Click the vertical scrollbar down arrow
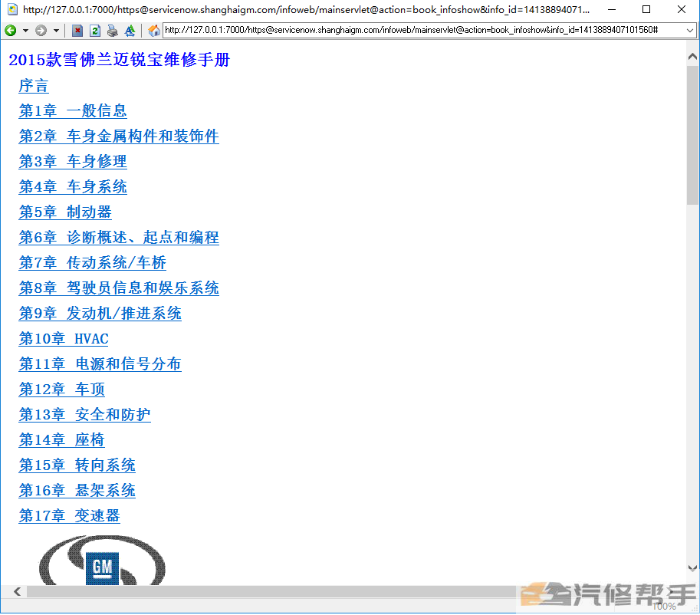Screen dimensions: 700x615 point(692,568)
